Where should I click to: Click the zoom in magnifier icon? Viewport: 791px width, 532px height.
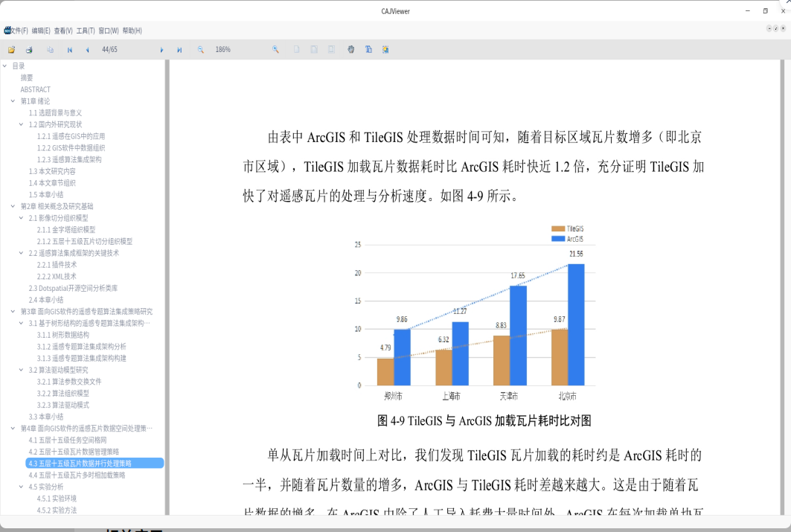[275, 50]
